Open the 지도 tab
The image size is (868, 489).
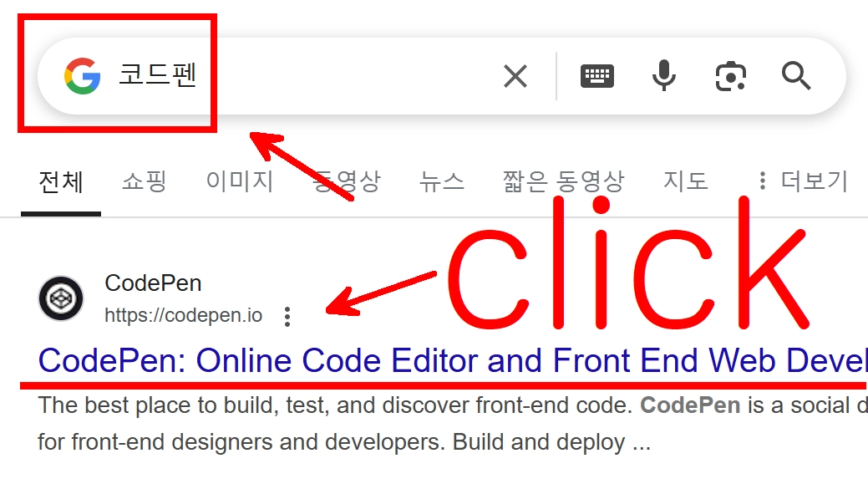pyautogui.click(x=686, y=181)
